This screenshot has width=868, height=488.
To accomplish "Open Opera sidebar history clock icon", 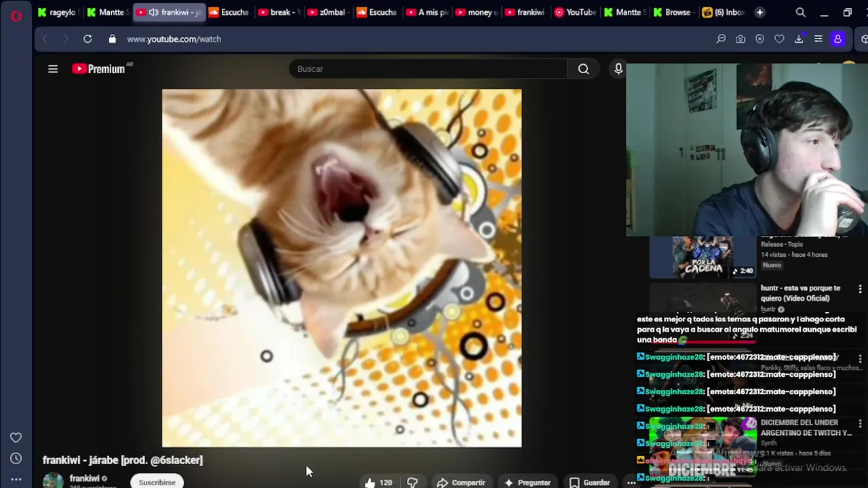I will pyautogui.click(x=16, y=458).
